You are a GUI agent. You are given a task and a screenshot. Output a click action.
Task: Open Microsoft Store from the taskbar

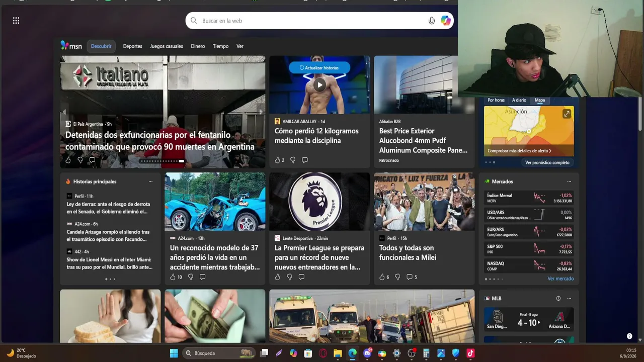point(308,353)
